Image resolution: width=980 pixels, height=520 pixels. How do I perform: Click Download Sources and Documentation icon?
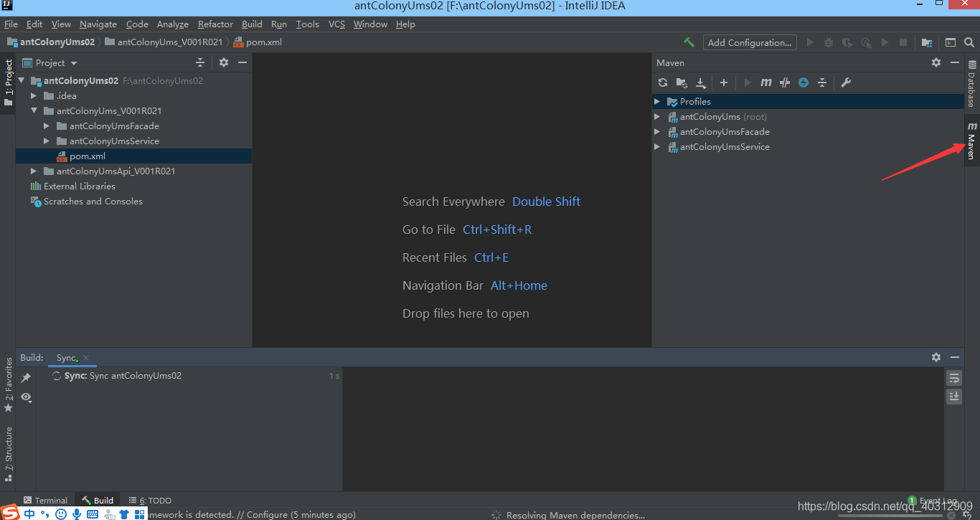[x=701, y=82]
